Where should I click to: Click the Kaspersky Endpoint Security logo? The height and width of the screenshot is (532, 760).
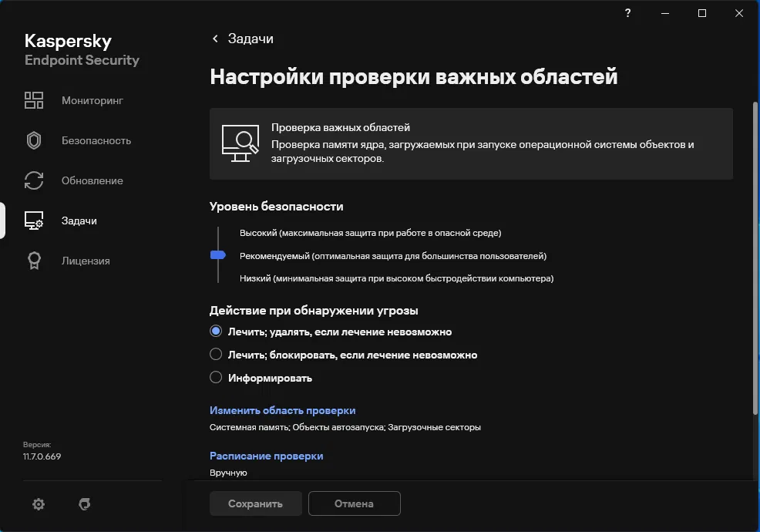pyautogui.click(x=82, y=49)
